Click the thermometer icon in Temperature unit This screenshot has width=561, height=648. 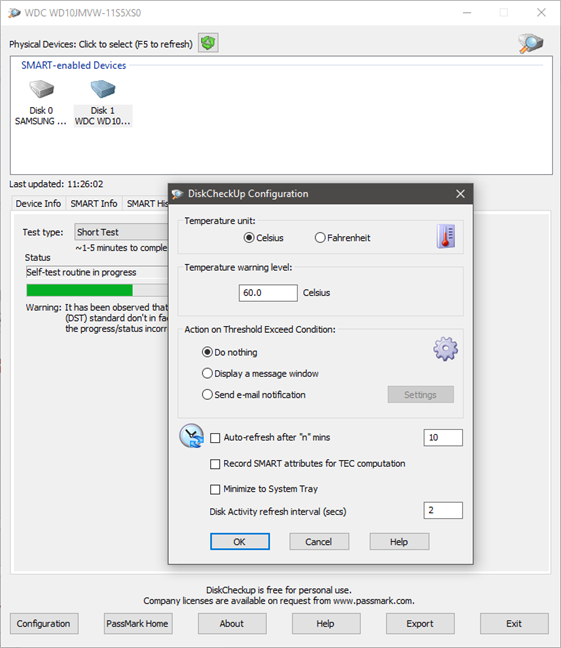point(446,236)
